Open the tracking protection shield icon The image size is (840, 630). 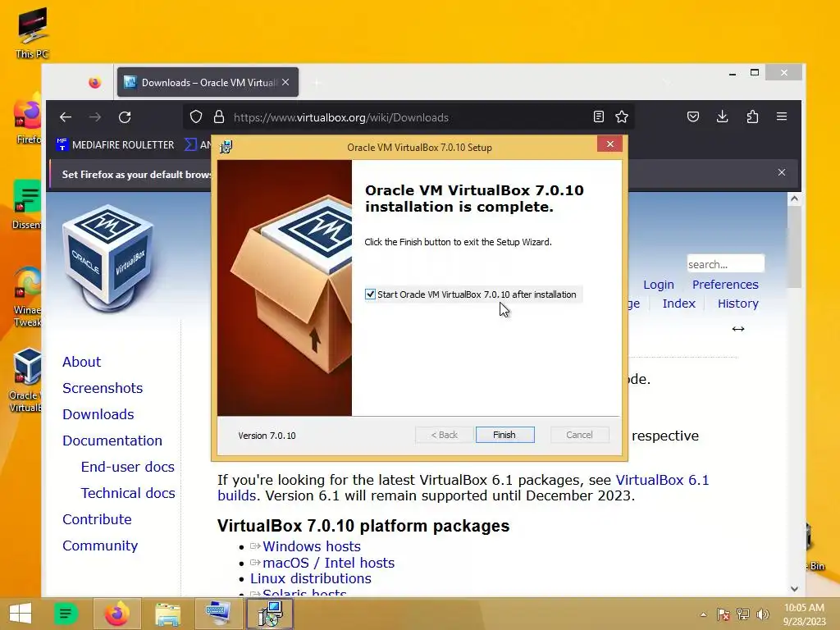(196, 116)
